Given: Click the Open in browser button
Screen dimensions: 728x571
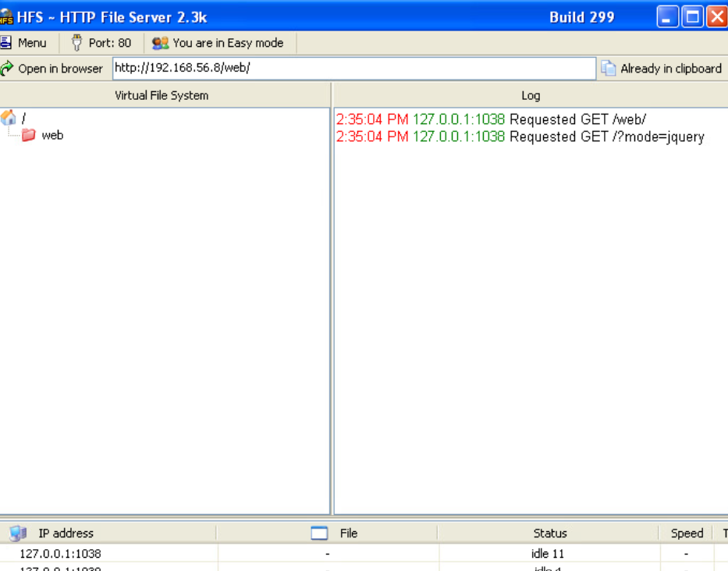Looking at the screenshot, I should click(x=52, y=69).
